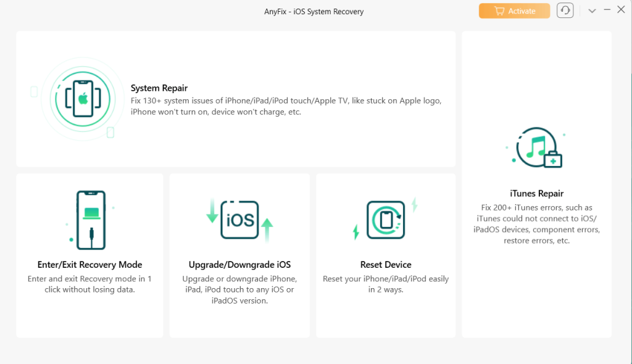This screenshot has height=364, width=632.
Task: Expand the title bar chevron dropdown menu
Action: [x=592, y=11]
